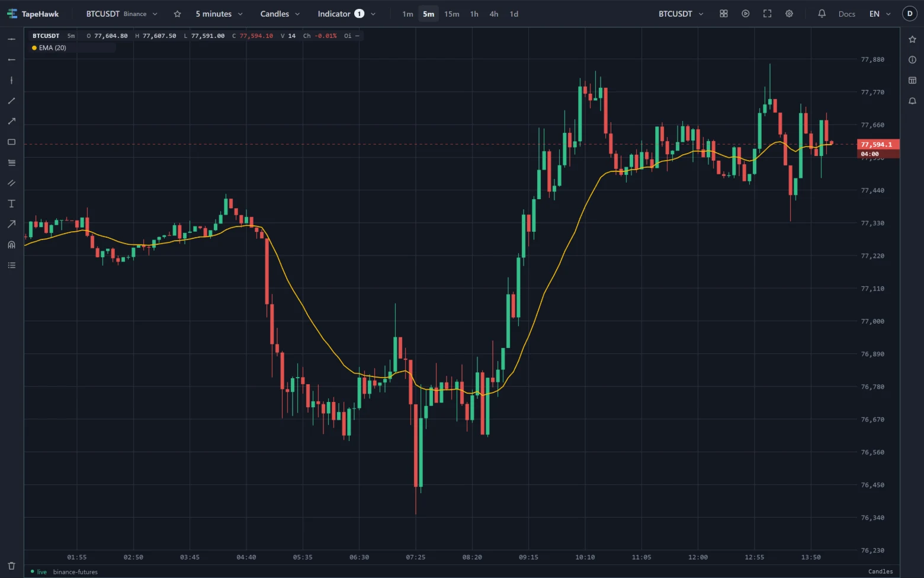
Task: Show symbol info in right sidebar
Action: (x=912, y=59)
